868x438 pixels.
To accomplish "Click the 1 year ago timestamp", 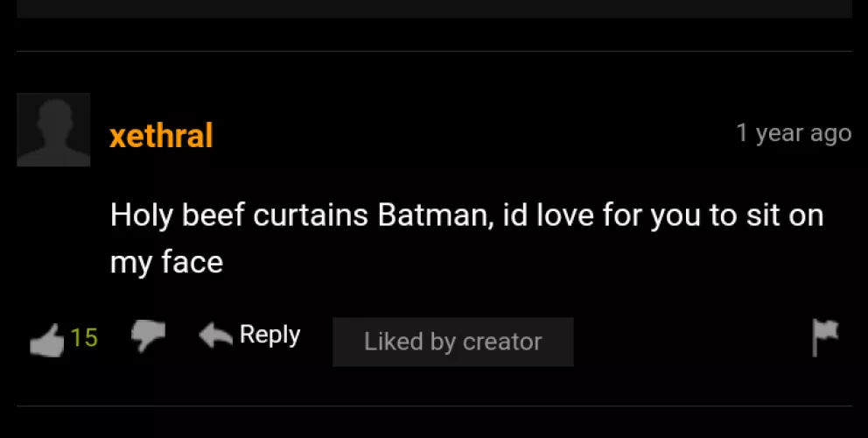I will pyautogui.click(x=793, y=133).
